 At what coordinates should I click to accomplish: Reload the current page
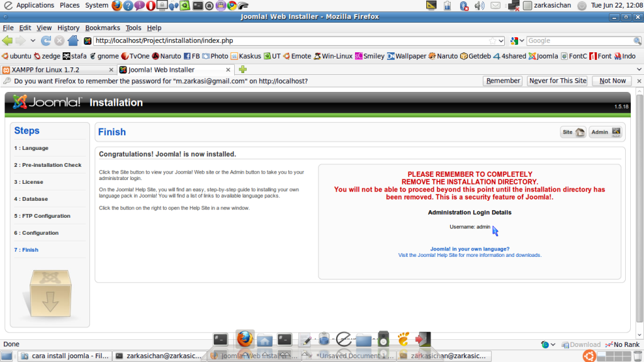tap(45, 41)
